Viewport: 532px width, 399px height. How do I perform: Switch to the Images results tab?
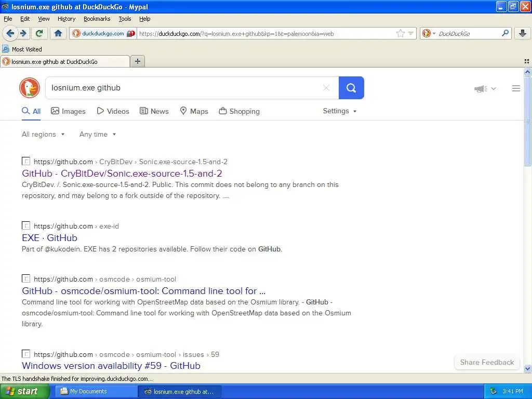click(68, 111)
